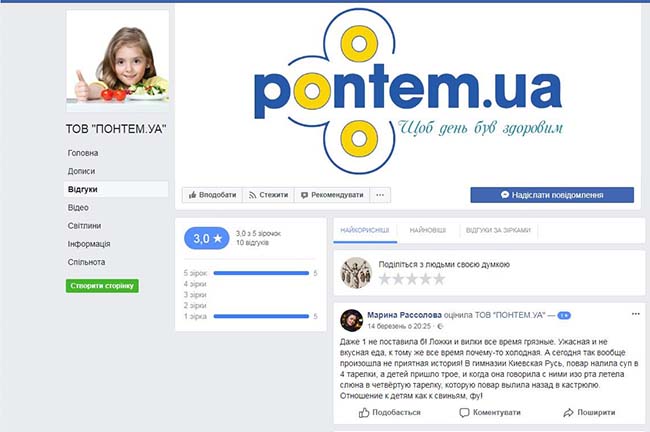Click the 5 зірок rating bar
Image resolution: width=650 pixels, height=432 pixels.
point(262,272)
